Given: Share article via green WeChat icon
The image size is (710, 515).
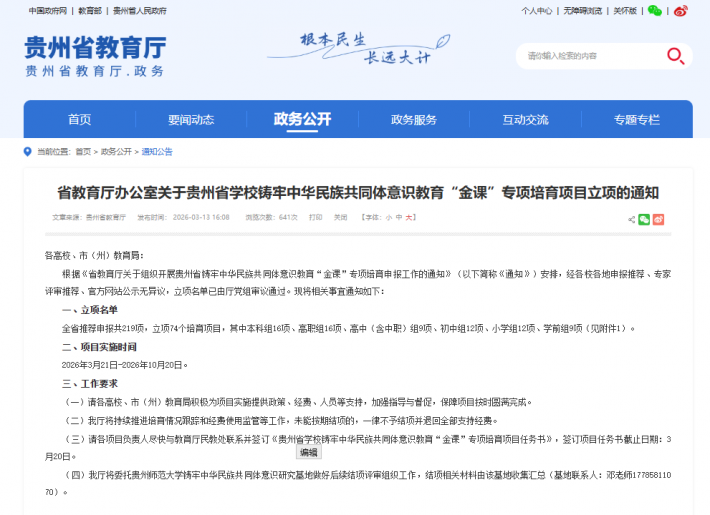Looking at the screenshot, I should point(644,219).
